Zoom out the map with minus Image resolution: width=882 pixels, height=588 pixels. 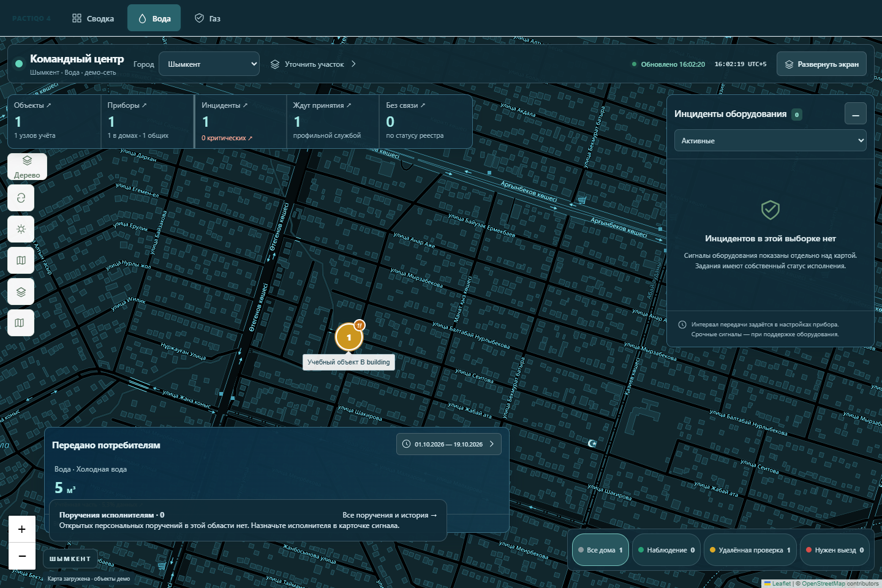22,556
